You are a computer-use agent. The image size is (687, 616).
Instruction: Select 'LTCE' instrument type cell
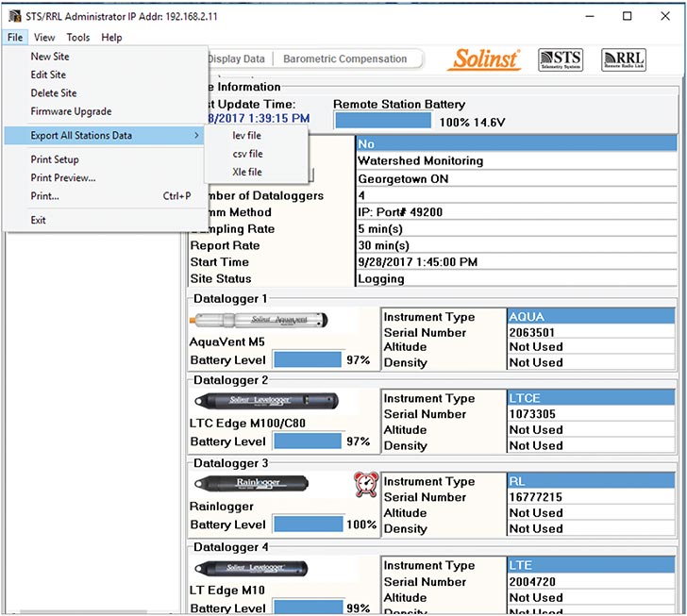pyautogui.click(x=591, y=398)
